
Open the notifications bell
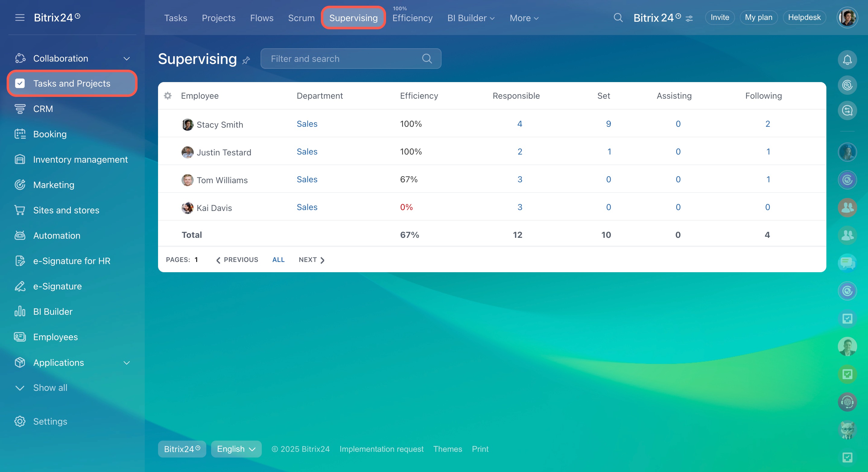(847, 60)
